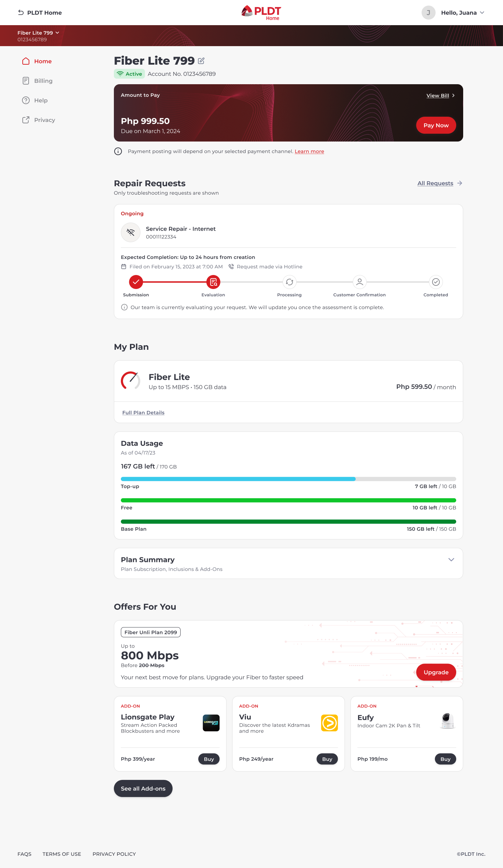The width and height of the screenshot is (503, 868).
Task: Click the Eufy camera thumbnail
Action: tap(448, 721)
